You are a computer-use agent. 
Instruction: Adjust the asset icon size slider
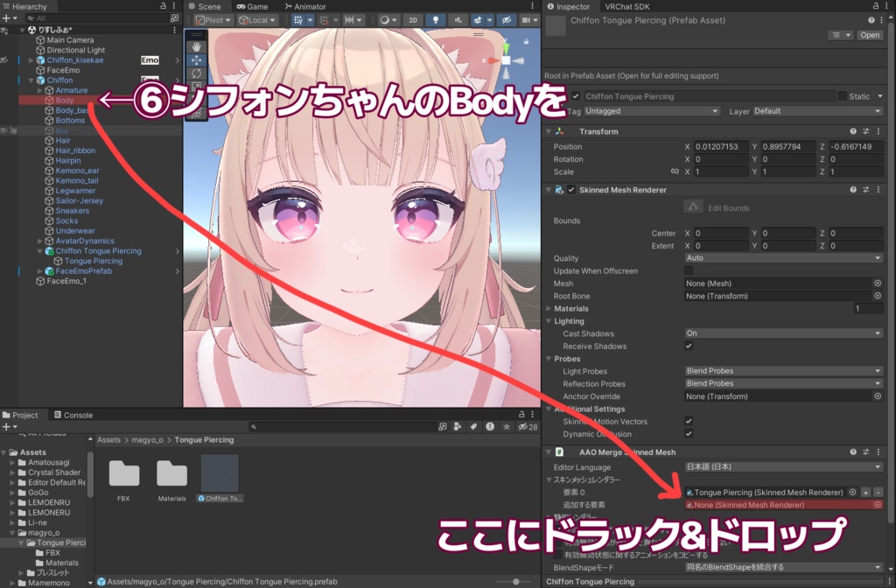tap(515, 581)
